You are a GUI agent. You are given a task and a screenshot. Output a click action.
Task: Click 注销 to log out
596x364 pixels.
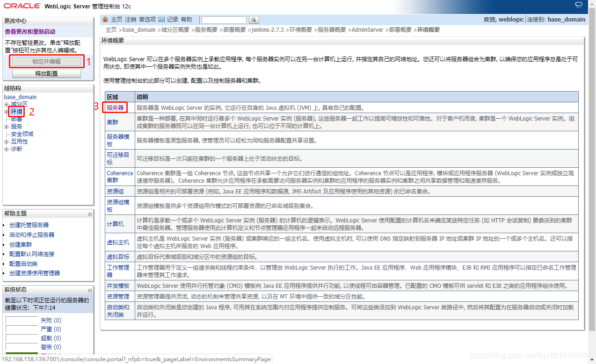coord(131,20)
